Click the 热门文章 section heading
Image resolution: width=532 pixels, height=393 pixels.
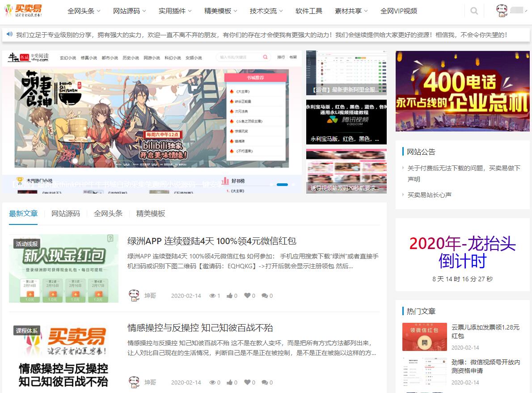421,311
